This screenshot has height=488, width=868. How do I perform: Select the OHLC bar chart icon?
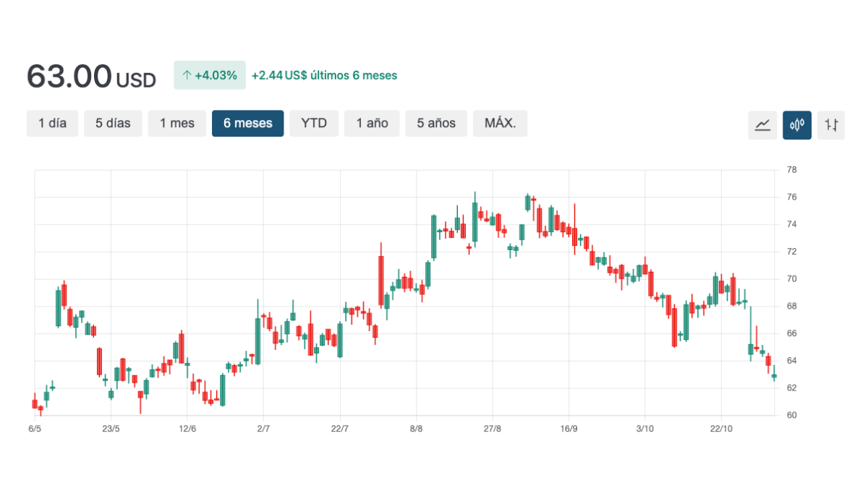coord(831,124)
